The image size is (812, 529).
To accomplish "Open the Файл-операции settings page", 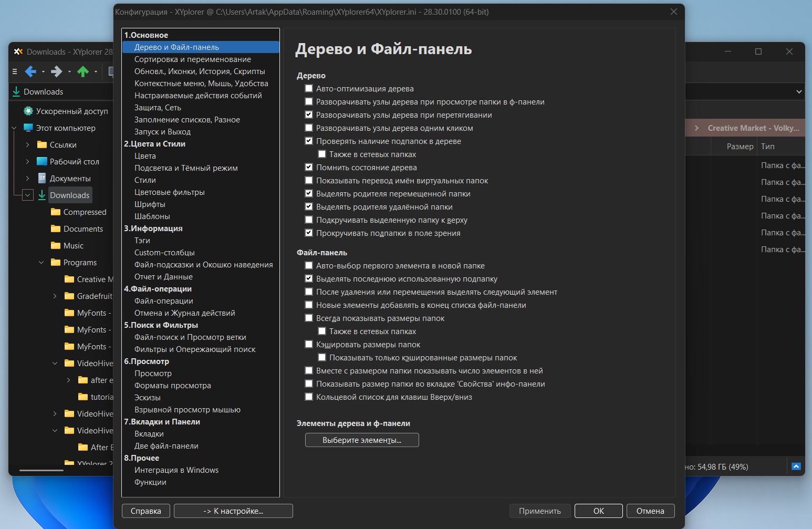I will pyautogui.click(x=164, y=301).
